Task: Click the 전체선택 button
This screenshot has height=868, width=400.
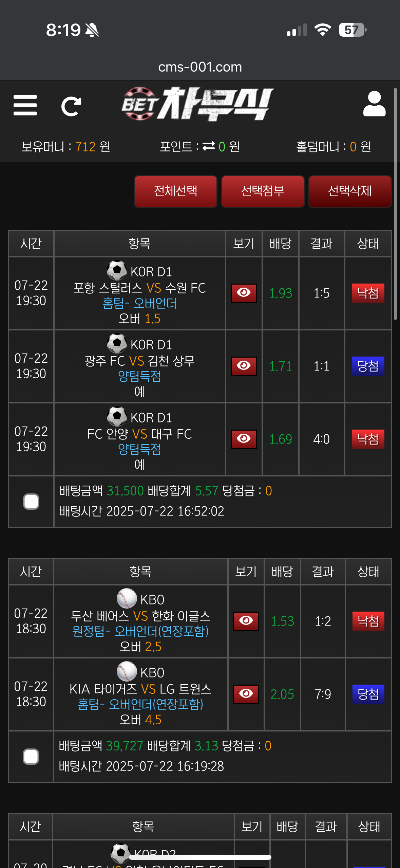Action: tap(175, 191)
